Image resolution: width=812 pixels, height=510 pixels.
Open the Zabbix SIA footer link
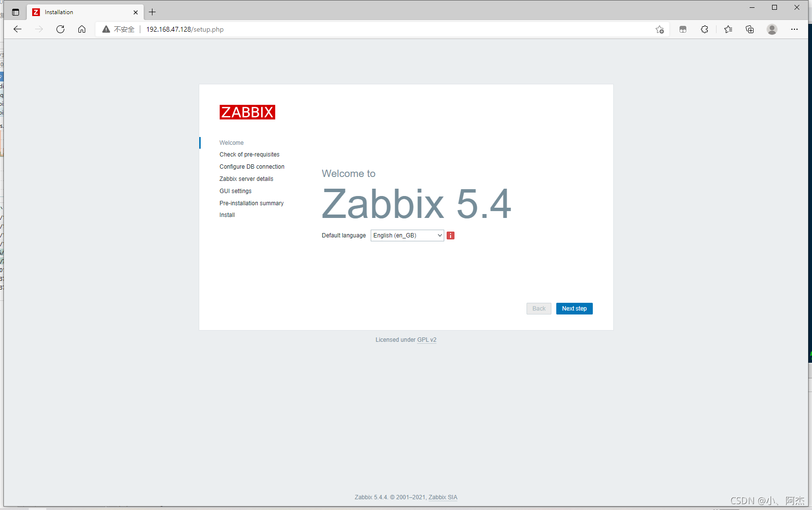443,497
